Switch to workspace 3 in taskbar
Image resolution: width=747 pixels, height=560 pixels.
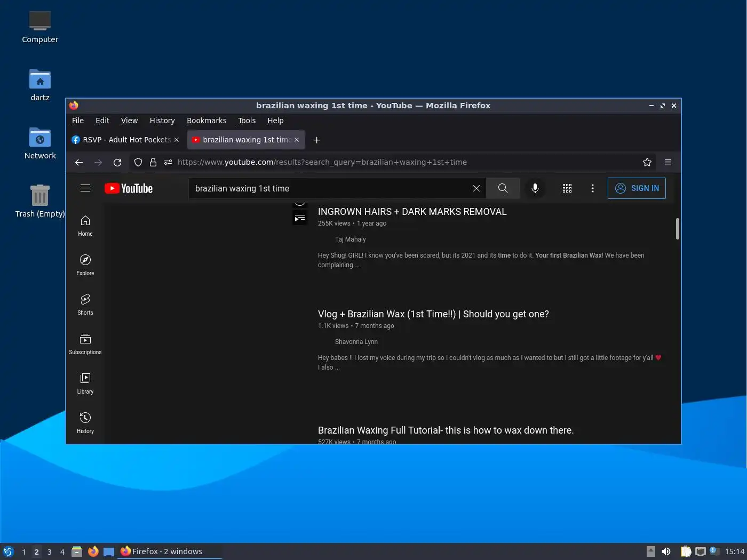pyautogui.click(x=50, y=552)
